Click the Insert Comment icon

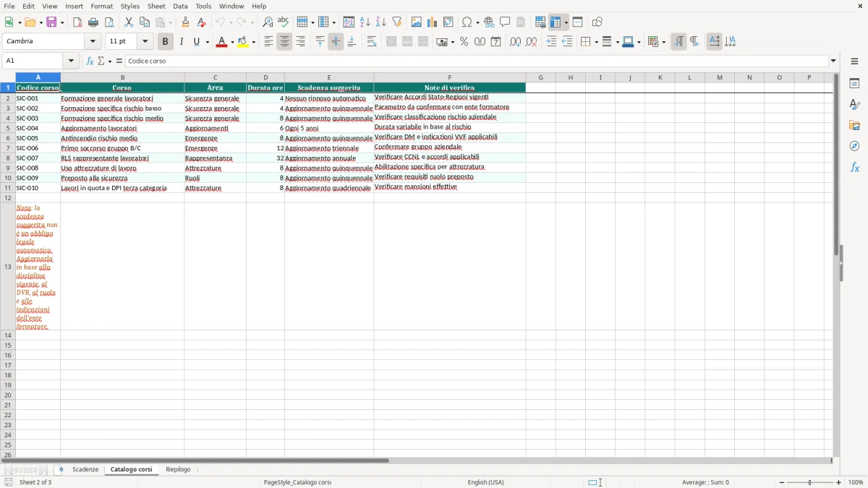[x=505, y=22]
